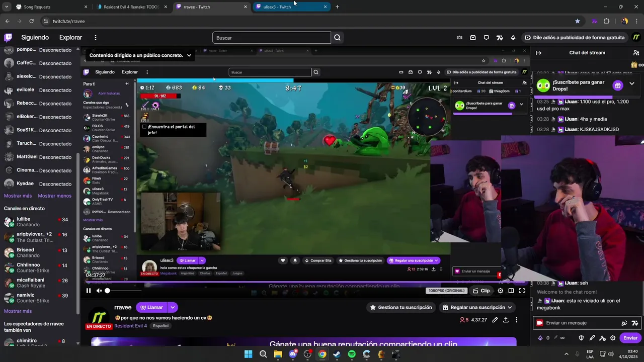Click the channel points icon below chat
Viewport: 644px width, 362px height.
tap(540, 338)
